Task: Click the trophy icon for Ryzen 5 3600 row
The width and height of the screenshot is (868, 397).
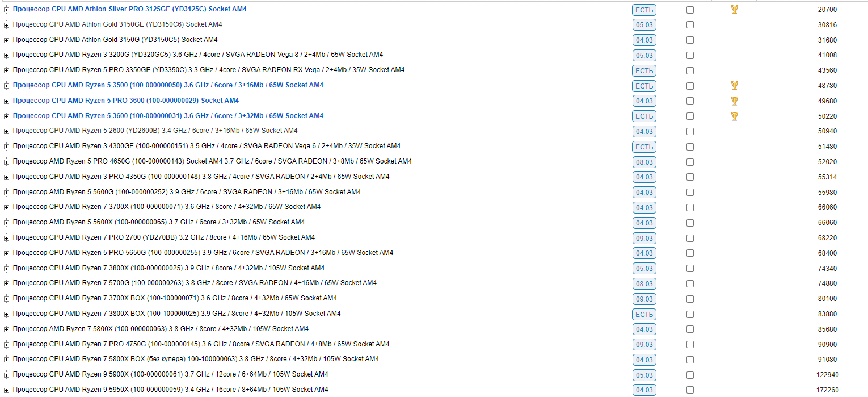Action: click(x=734, y=116)
